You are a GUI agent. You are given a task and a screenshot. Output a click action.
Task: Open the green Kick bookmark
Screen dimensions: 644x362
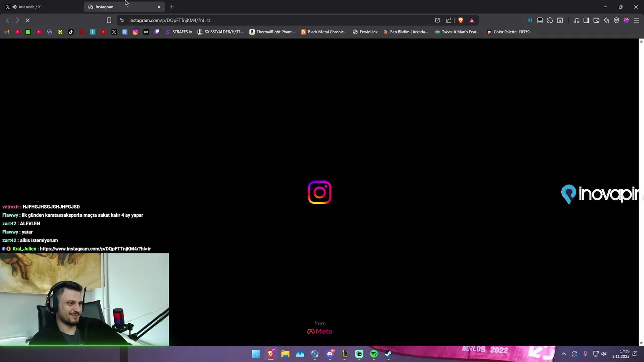pos(28,32)
